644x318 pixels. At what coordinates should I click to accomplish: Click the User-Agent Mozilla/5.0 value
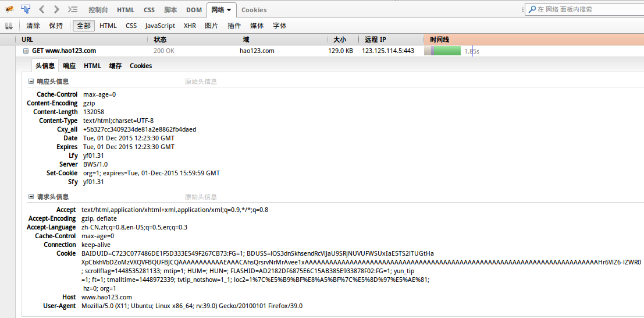(192, 306)
